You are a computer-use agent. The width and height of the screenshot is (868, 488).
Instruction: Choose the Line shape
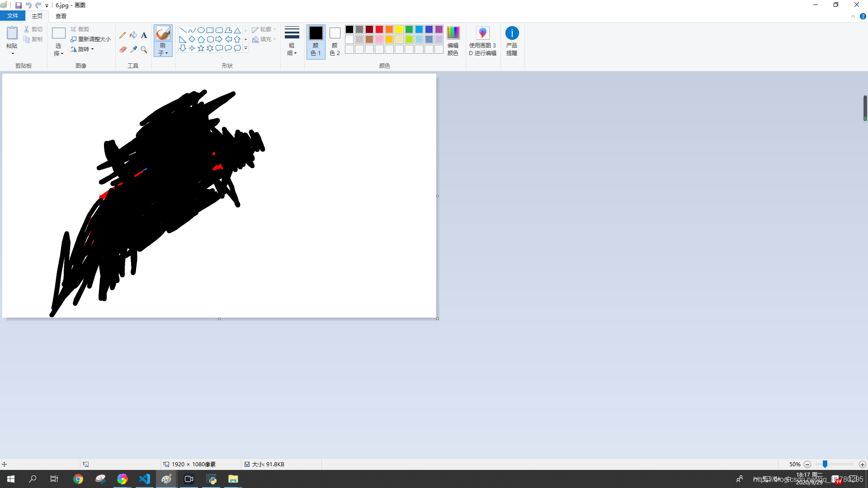(x=183, y=30)
